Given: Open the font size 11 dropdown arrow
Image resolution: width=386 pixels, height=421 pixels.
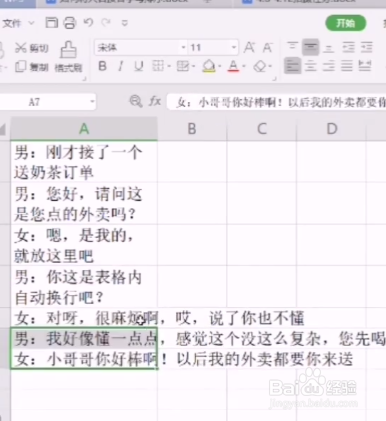Looking at the screenshot, I should tap(234, 48).
